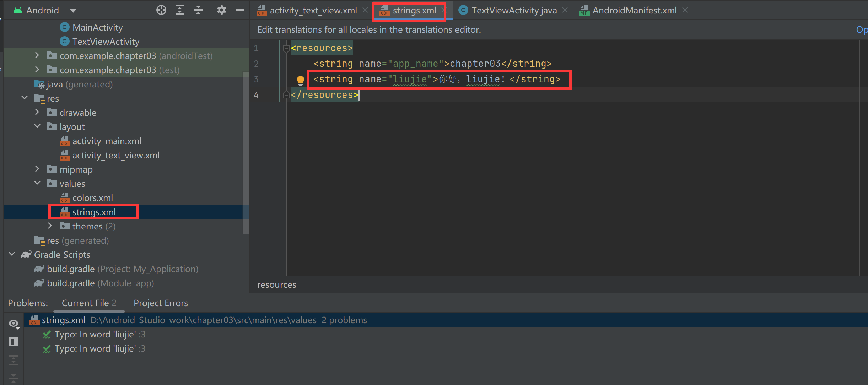Viewport: 868px width, 385px height.
Task: Open the project view settings gear
Action: [222, 10]
